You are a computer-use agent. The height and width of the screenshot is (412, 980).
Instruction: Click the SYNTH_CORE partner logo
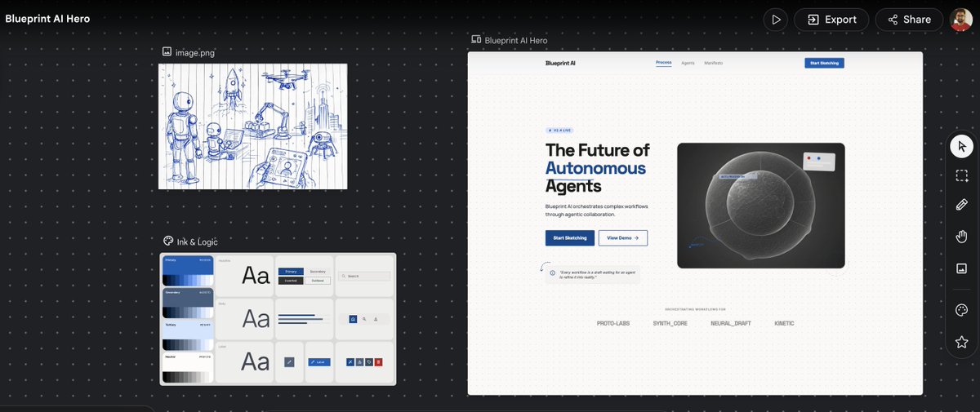(x=670, y=323)
